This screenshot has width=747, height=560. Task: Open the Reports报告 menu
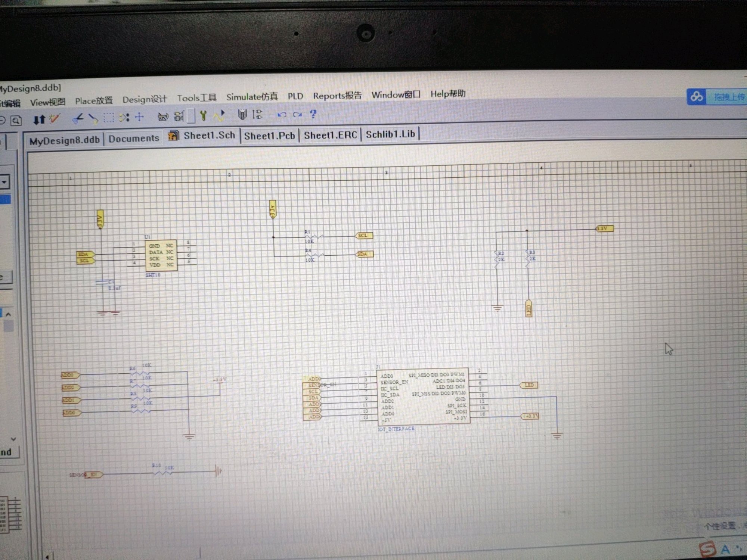337,96
